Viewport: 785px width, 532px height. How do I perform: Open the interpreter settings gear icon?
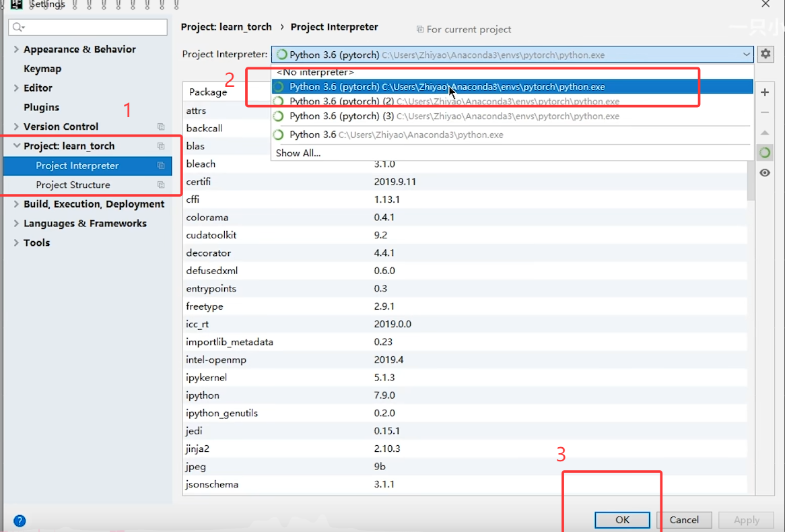[765, 54]
